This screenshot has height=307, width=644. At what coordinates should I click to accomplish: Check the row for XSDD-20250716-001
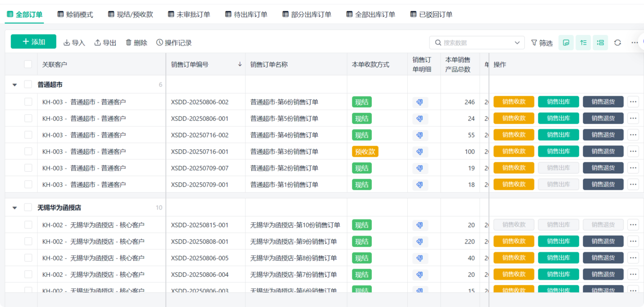tap(28, 152)
